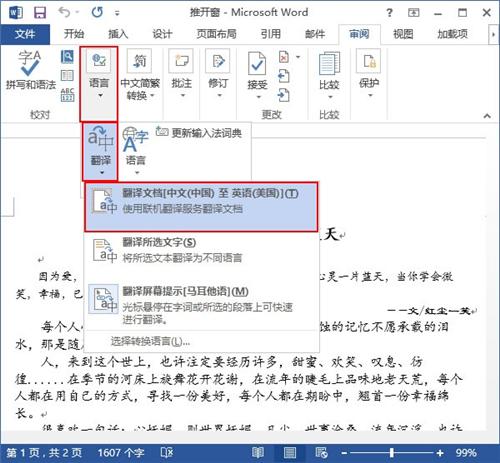Go to the next change icon

coord(284,95)
